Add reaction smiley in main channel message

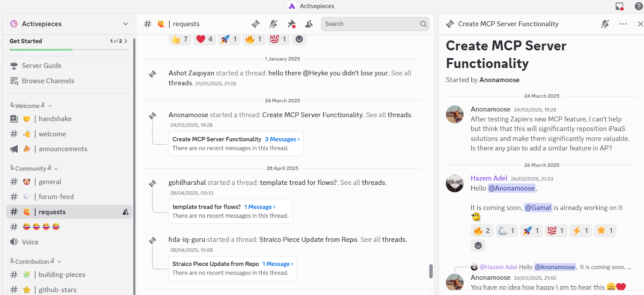tap(299, 39)
